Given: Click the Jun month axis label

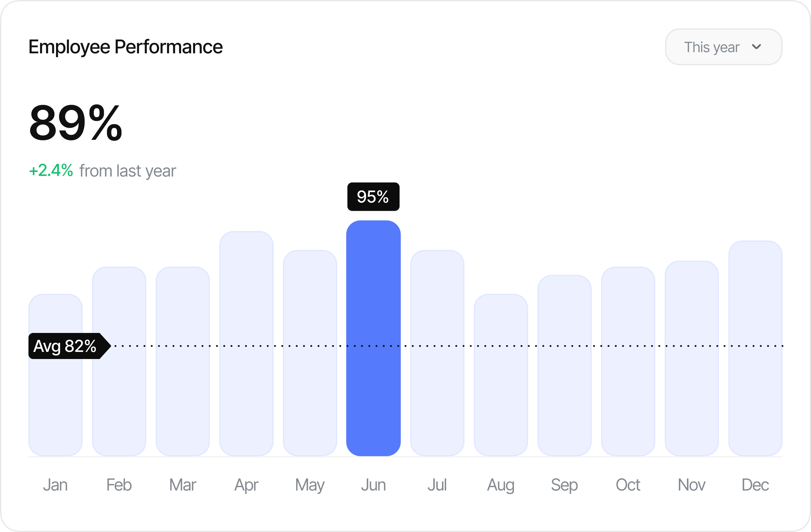Looking at the screenshot, I should tap(373, 485).
